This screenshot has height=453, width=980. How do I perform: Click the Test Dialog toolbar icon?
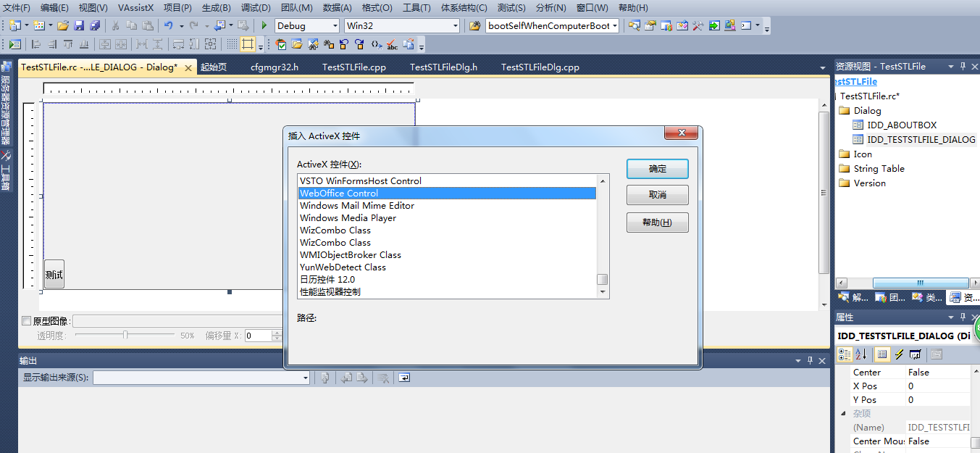tap(14, 44)
